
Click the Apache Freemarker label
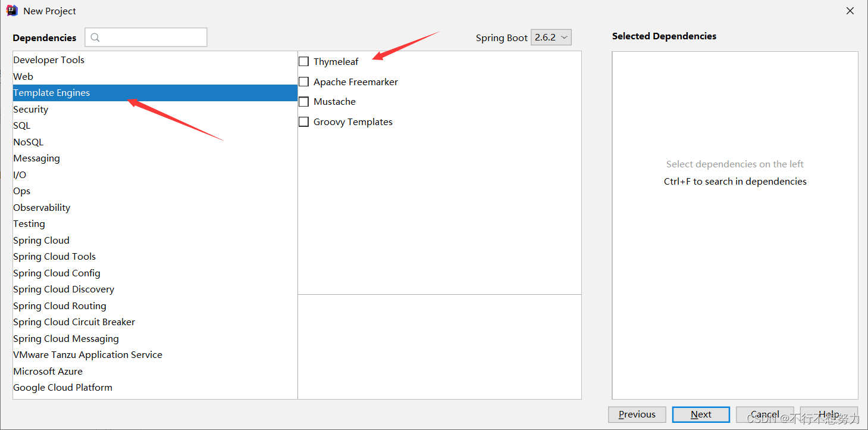(x=356, y=82)
